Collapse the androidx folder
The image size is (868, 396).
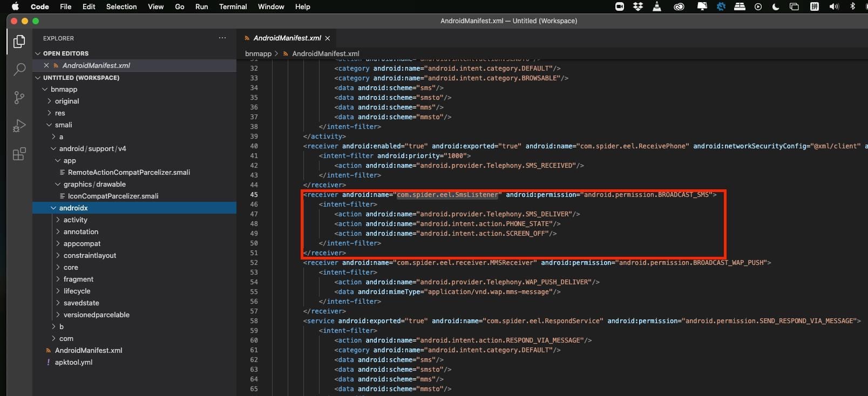pyautogui.click(x=73, y=208)
